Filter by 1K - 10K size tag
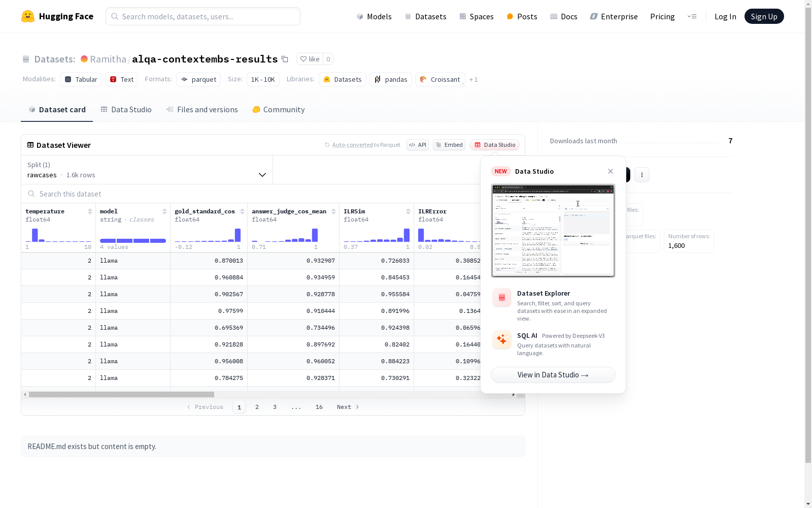The width and height of the screenshot is (812, 508). [x=263, y=79]
